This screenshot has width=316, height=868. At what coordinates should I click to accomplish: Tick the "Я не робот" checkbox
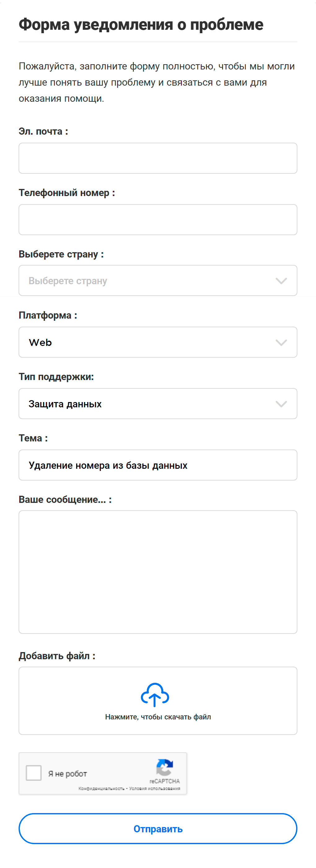tap(34, 773)
